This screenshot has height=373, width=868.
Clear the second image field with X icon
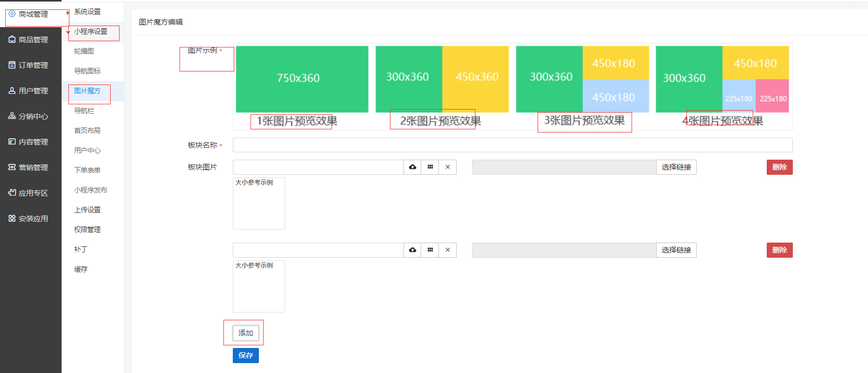click(448, 250)
